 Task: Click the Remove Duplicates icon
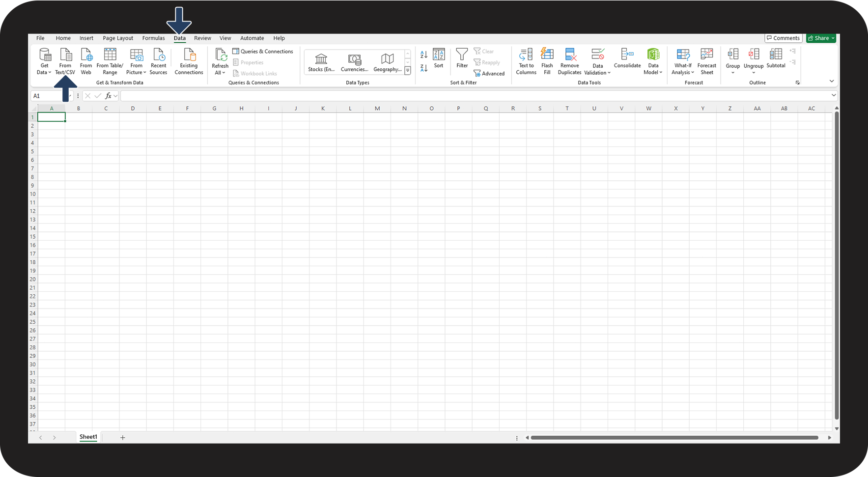(570, 55)
